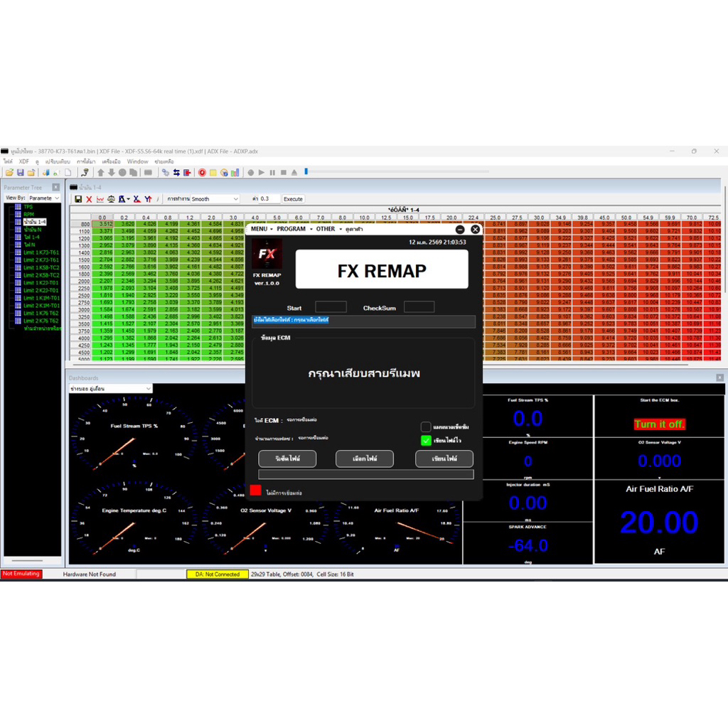This screenshot has width=728, height=728.
Task: Click the Y axis icon in table toolbar
Action: click(148, 199)
